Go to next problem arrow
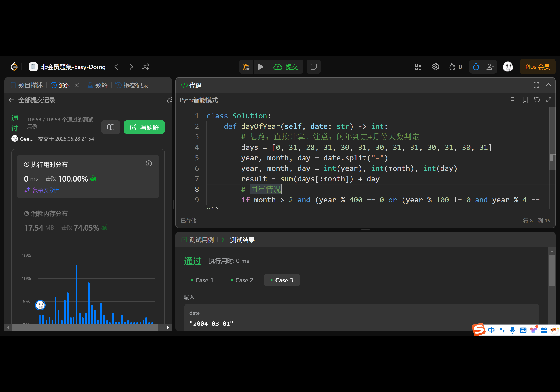 pos(131,67)
